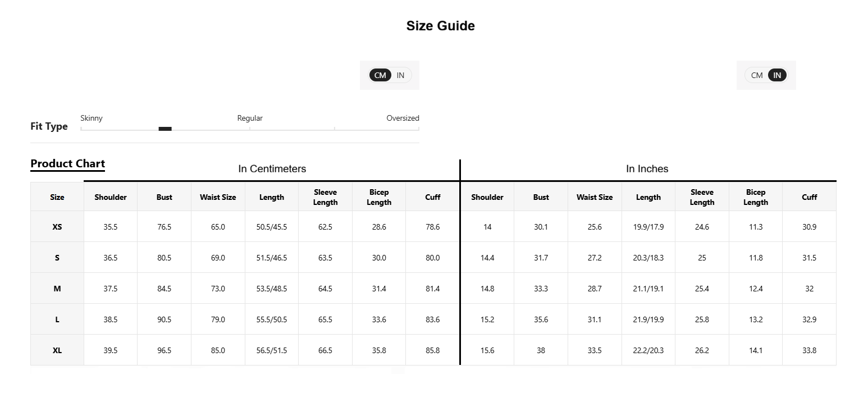Click the M size row label
Viewport: 868px width, 393px height.
(x=57, y=289)
